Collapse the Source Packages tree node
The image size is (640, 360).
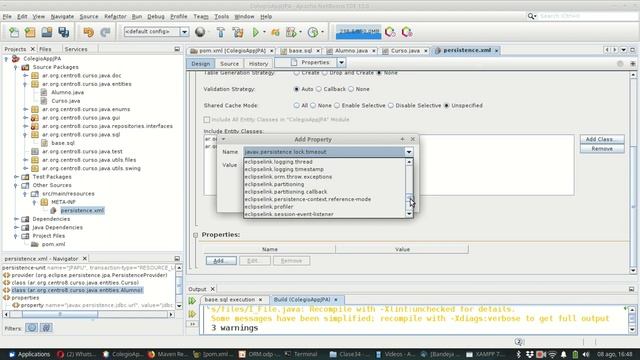click(x=16, y=67)
